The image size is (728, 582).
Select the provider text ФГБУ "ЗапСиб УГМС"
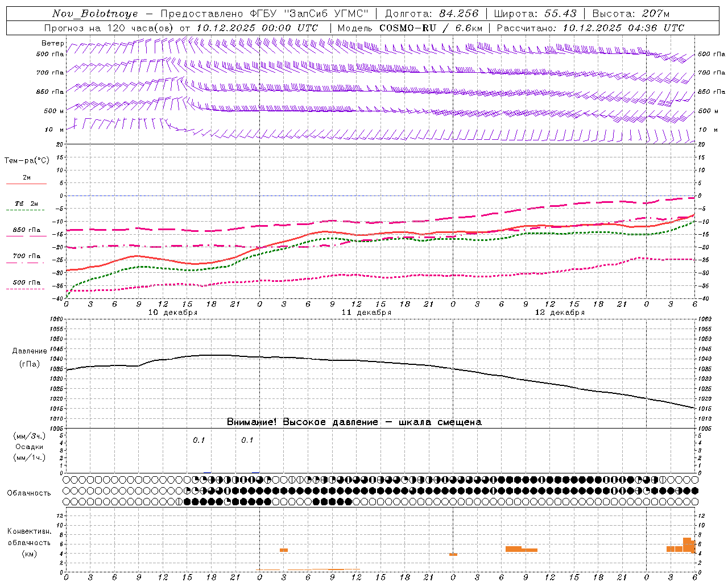pos(309,14)
